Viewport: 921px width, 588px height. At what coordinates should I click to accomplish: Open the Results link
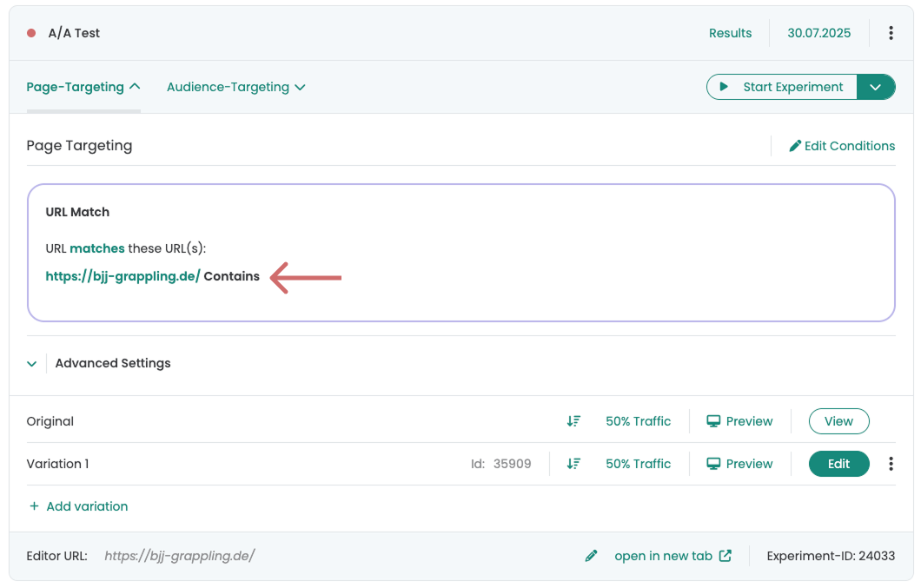click(730, 33)
